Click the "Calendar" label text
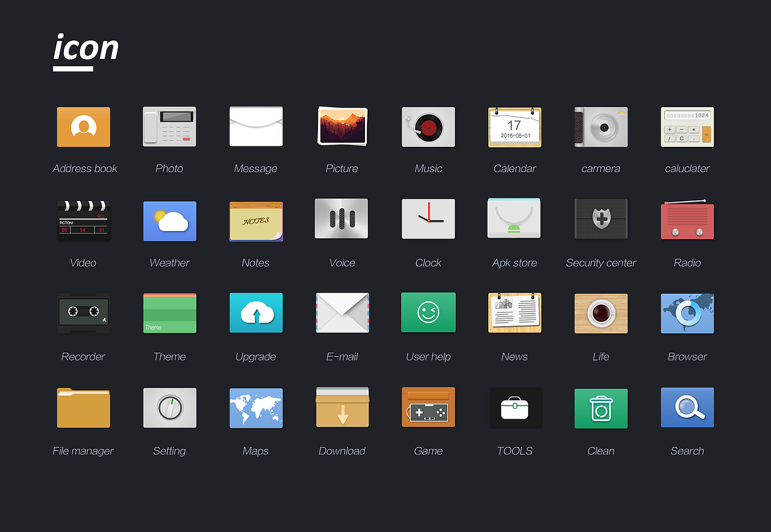The height and width of the screenshot is (532, 771). click(x=514, y=169)
